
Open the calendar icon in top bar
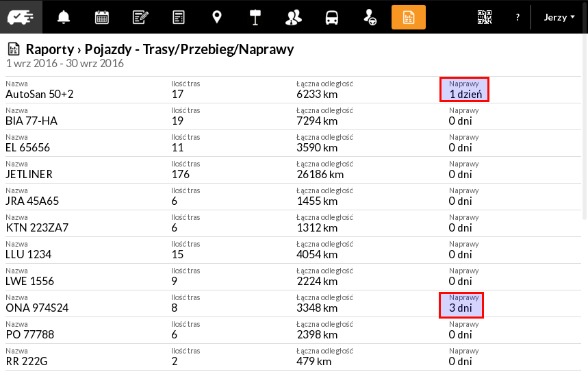(x=102, y=17)
